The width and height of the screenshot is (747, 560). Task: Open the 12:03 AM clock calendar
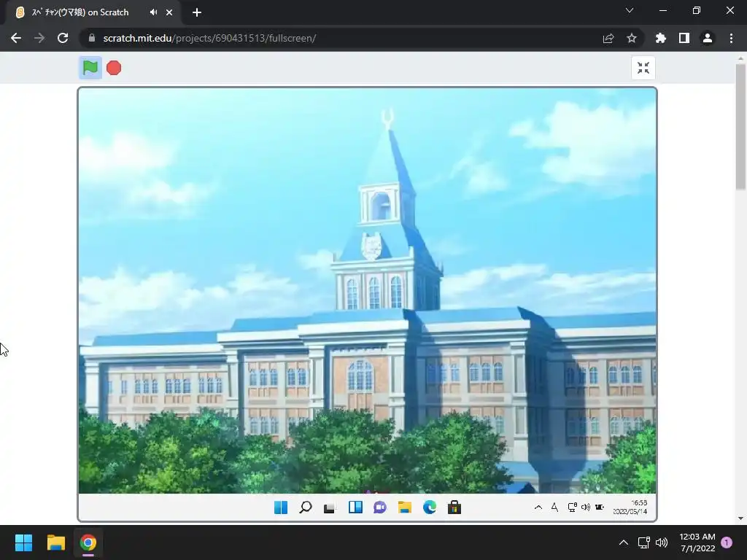click(x=697, y=542)
